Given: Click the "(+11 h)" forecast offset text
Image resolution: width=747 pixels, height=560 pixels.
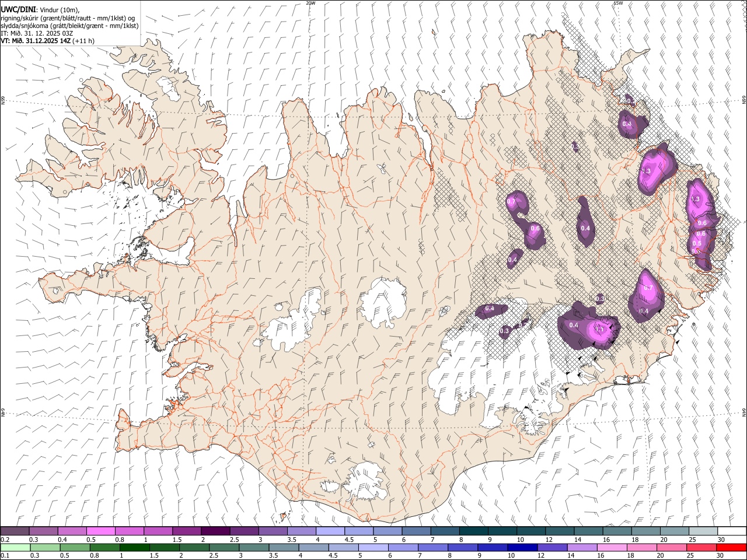Looking at the screenshot, I should pyautogui.click(x=83, y=41).
